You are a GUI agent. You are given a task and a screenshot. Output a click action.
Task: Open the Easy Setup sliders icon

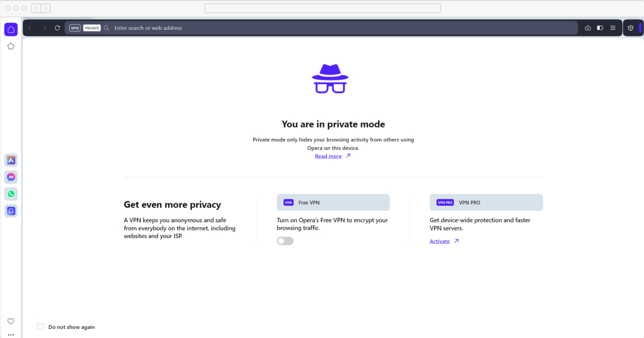[x=613, y=28]
